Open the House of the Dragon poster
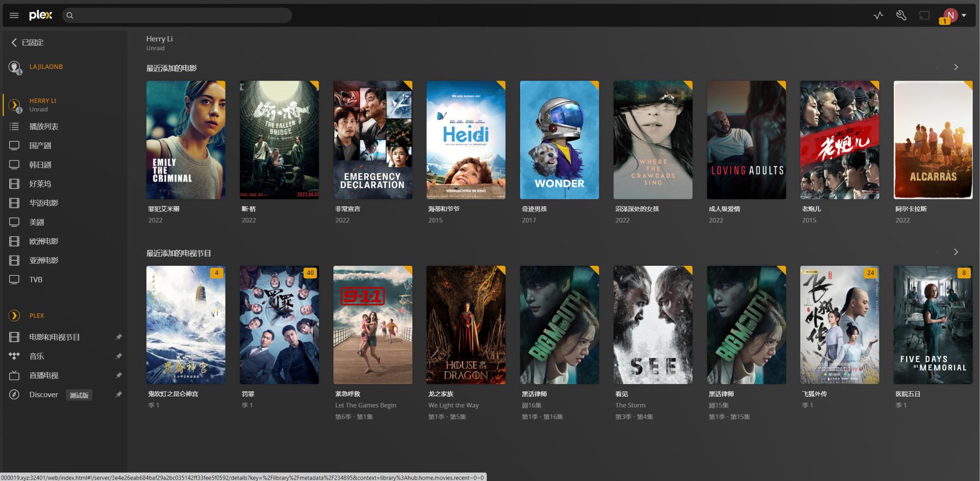Viewport: 980px width, 481px height. [x=466, y=325]
